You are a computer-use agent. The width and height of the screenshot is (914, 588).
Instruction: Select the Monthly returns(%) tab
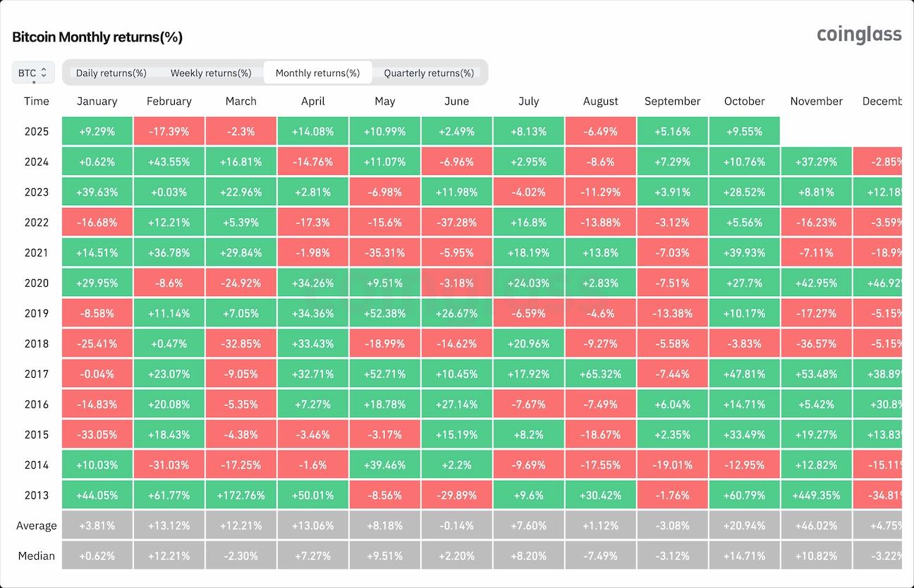click(x=317, y=73)
